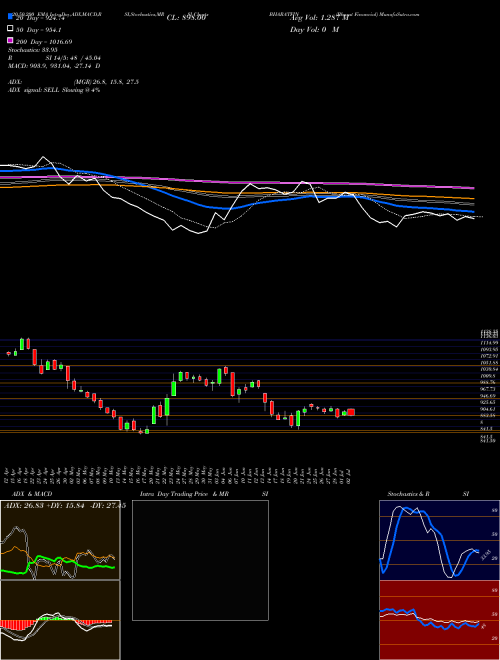500x660 pixels.
Task: Click the ADX: 26.83 +DY: 15.84 header
Action: tap(65, 506)
